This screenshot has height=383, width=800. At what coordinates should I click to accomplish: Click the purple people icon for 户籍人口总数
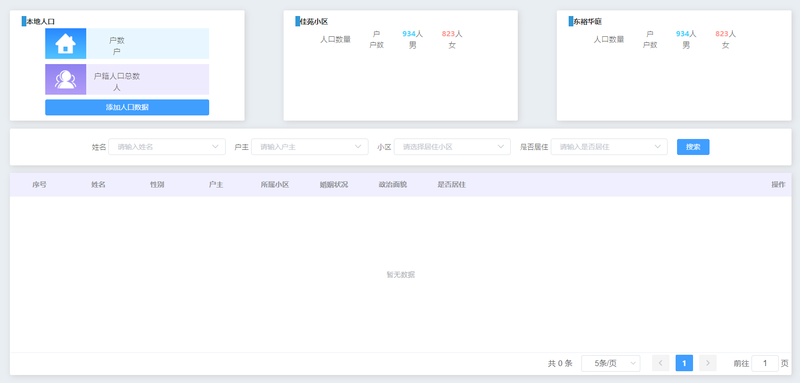point(65,79)
